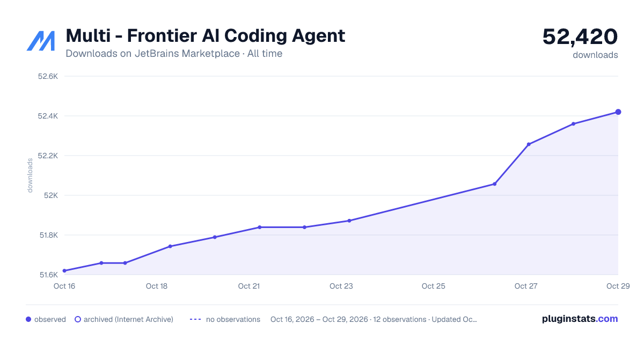
Task: Click the observed legend label
Action: (x=50, y=319)
